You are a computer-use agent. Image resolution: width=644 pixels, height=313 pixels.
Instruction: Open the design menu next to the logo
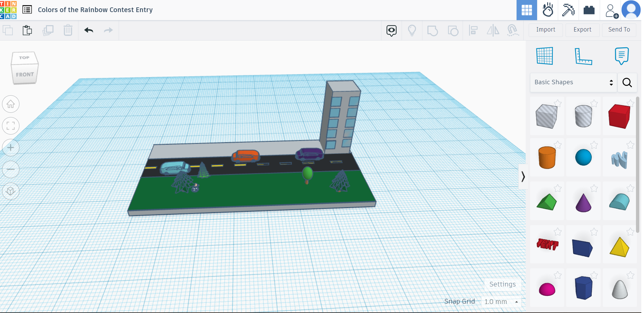pos(27,9)
